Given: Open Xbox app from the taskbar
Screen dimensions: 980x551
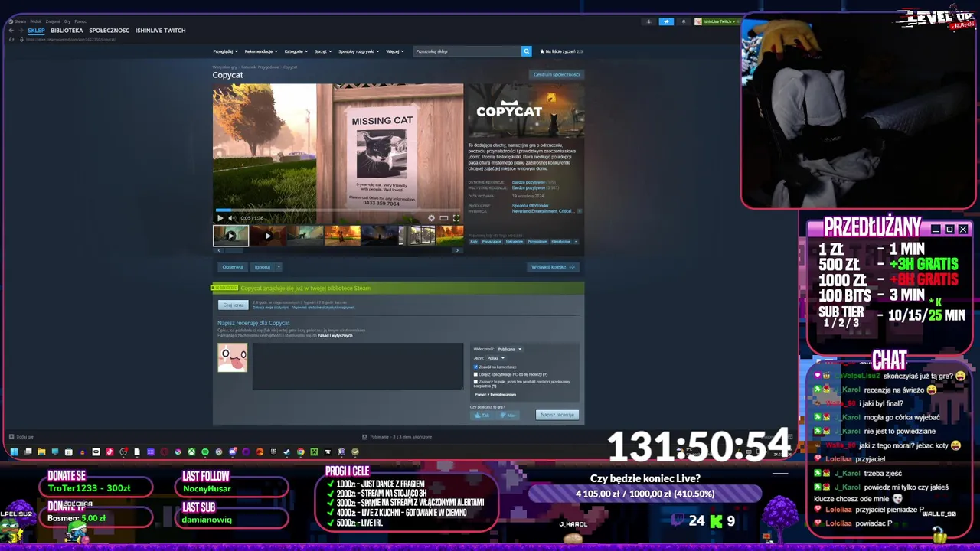Looking at the screenshot, I should (191, 452).
